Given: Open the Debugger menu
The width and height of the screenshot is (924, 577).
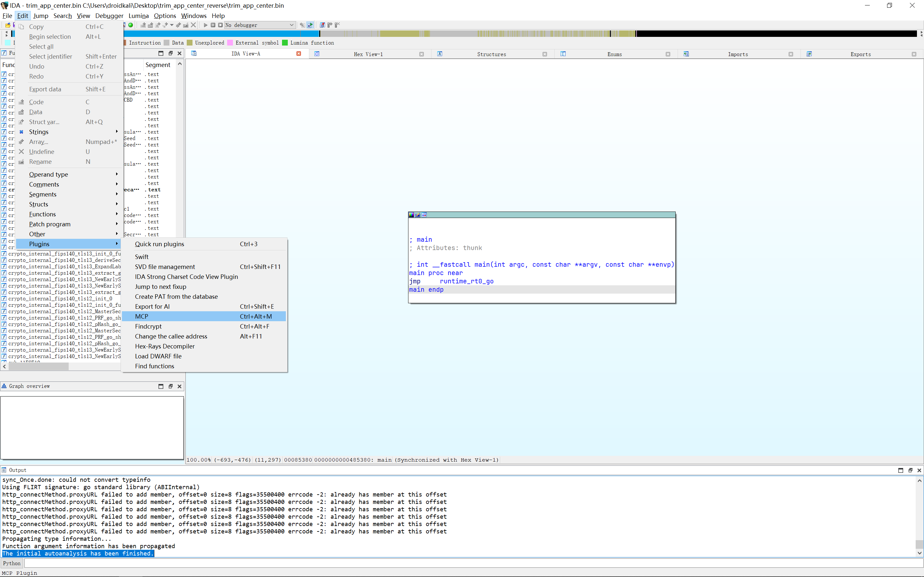Looking at the screenshot, I should point(109,16).
